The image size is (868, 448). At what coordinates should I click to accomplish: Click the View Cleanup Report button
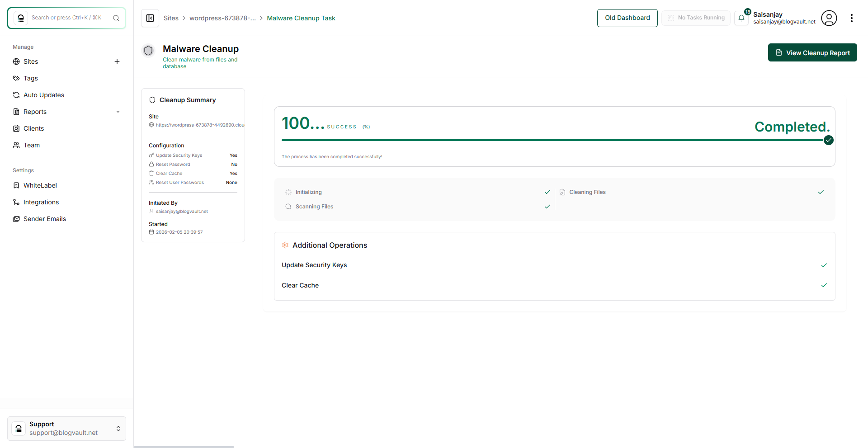click(x=812, y=52)
